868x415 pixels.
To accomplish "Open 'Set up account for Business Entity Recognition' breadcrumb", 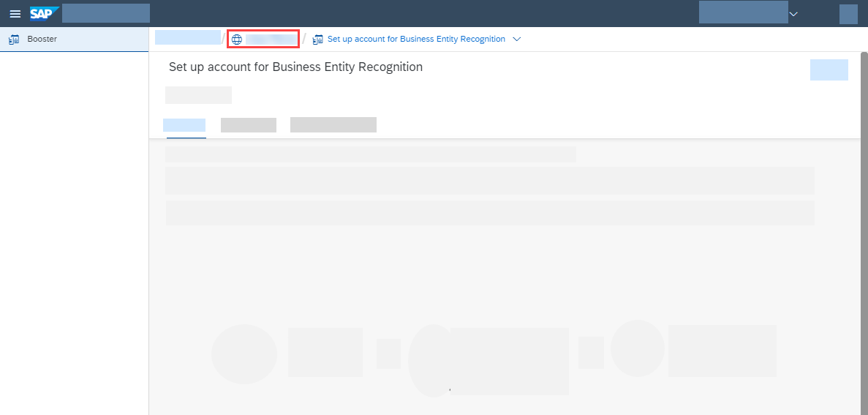I will 416,40.
